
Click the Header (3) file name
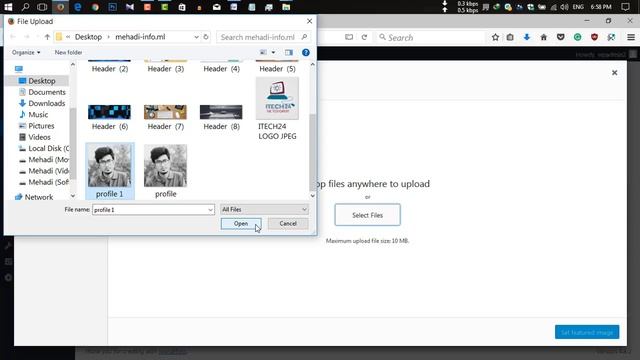166,69
